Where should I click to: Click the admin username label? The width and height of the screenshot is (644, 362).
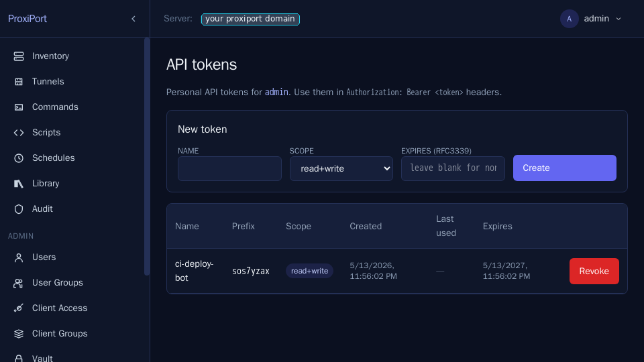coord(596,19)
